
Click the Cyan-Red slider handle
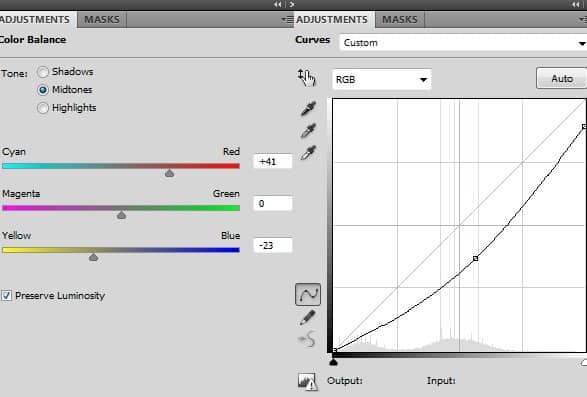(x=170, y=173)
